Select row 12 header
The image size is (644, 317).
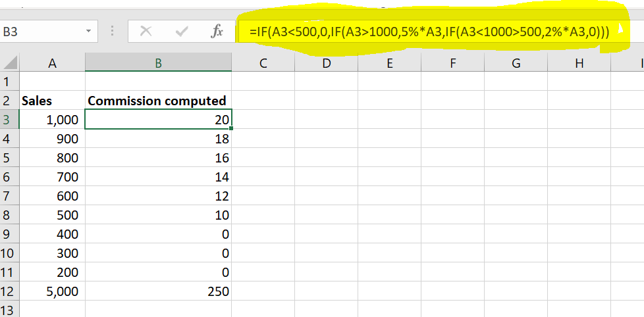9,291
